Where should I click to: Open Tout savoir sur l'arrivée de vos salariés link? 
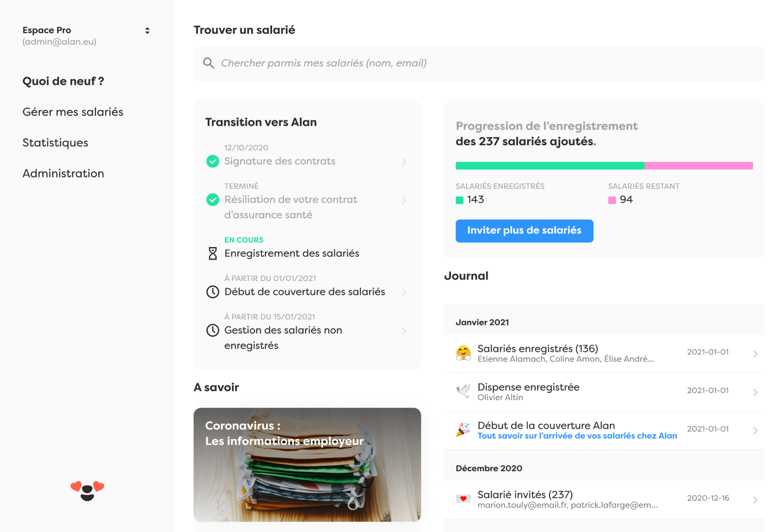pyautogui.click(x=577, y=436)
